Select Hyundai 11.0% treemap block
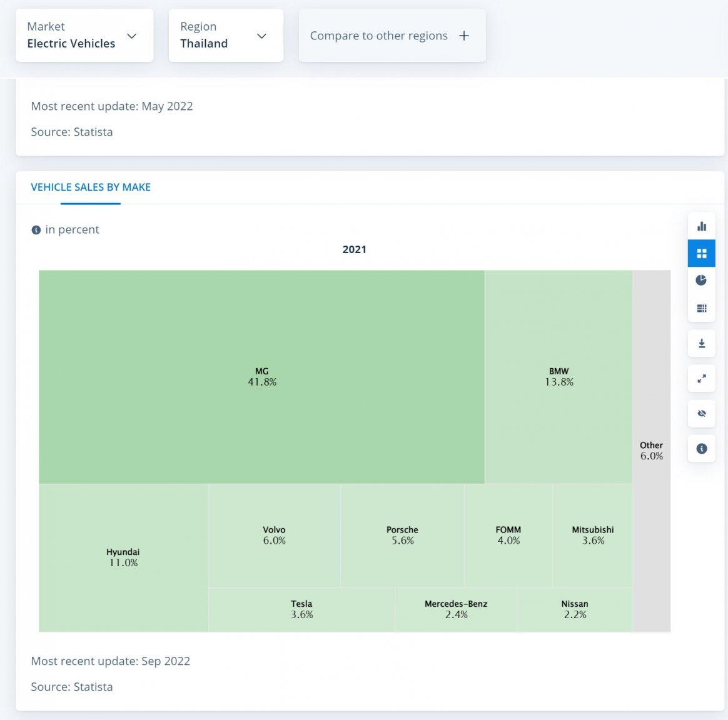This screenshot has height=720, width=728. point(123,557)
